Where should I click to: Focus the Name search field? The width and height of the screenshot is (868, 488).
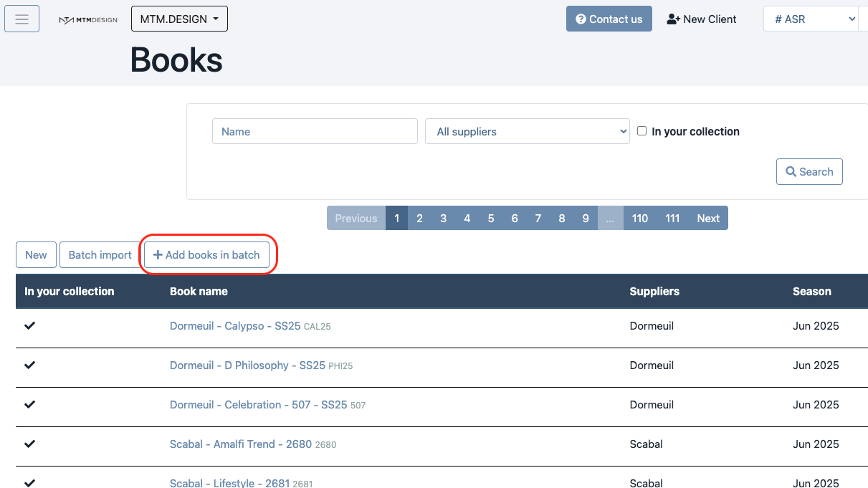(315, 131)
